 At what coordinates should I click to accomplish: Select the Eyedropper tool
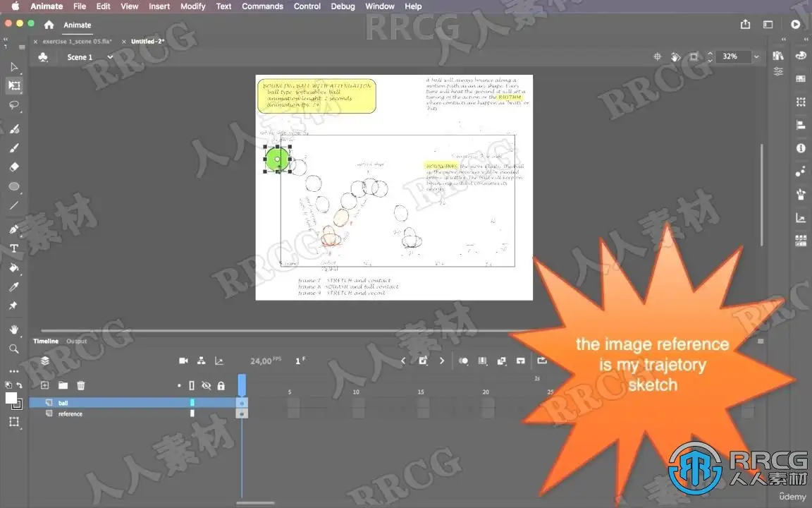(x=14, y=286)
